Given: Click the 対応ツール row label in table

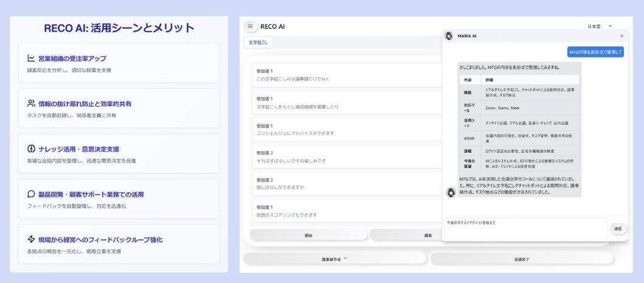Looking at the screenshot, I should tap(469, 108).
